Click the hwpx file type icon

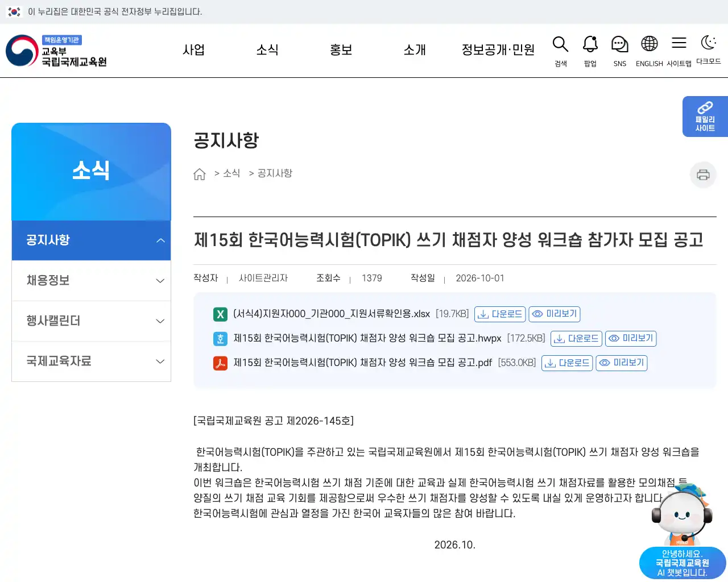220,339
